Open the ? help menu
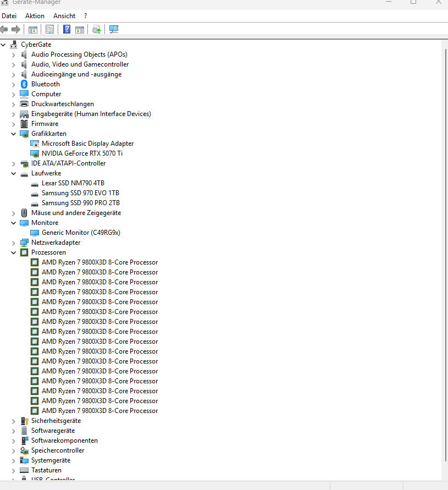 [86, 16]
